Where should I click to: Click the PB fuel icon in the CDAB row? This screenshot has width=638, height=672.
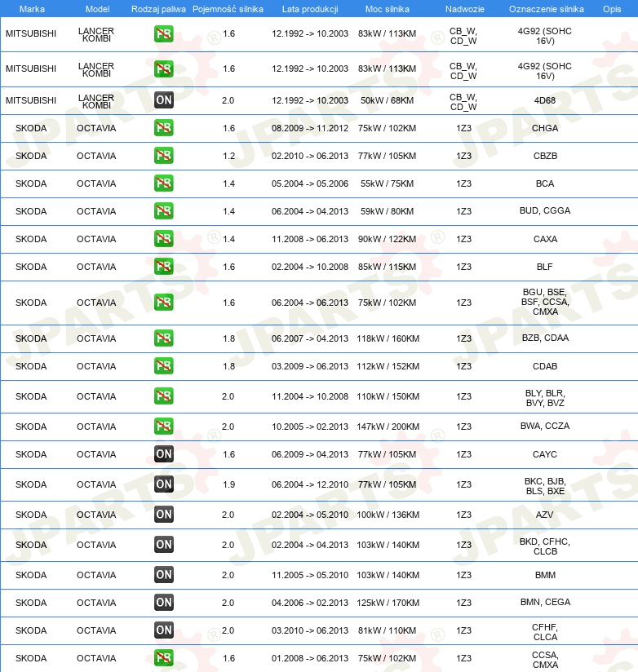pyautogui.click(x=164, y=366)
